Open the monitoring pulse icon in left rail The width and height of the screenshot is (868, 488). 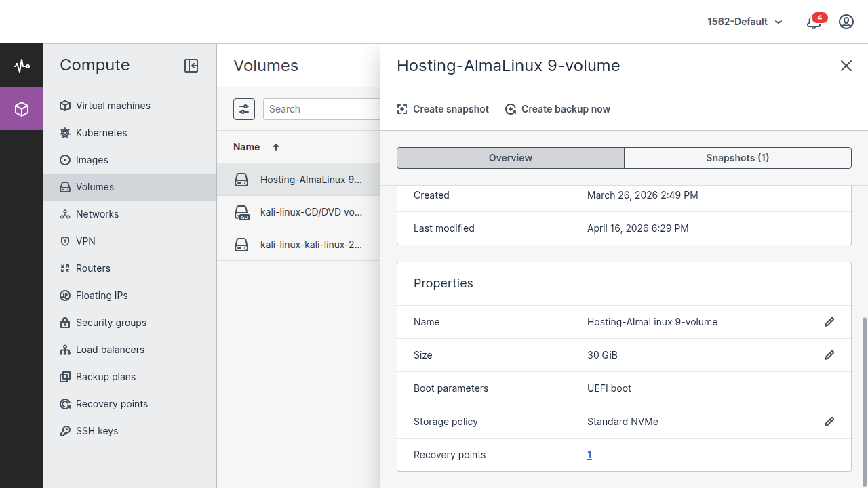(x=22, y=66)
